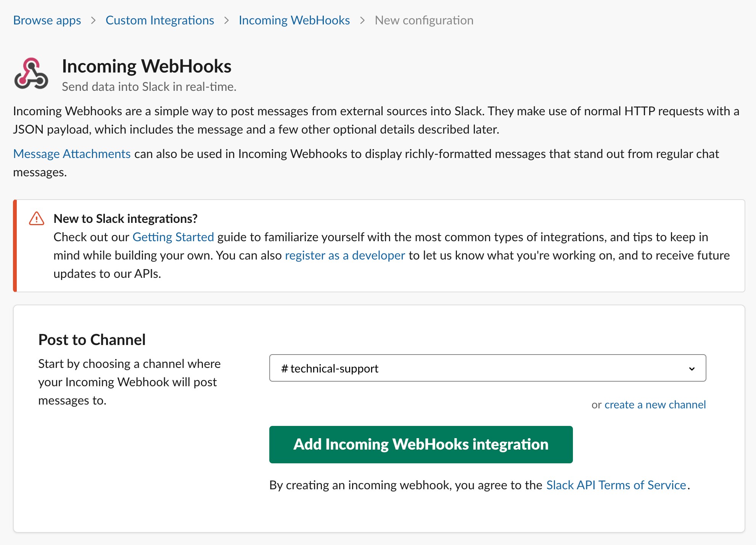The height and width of the screenshot is (545, 756).
Task: Open the Getting Started guide
Action: 172,237
